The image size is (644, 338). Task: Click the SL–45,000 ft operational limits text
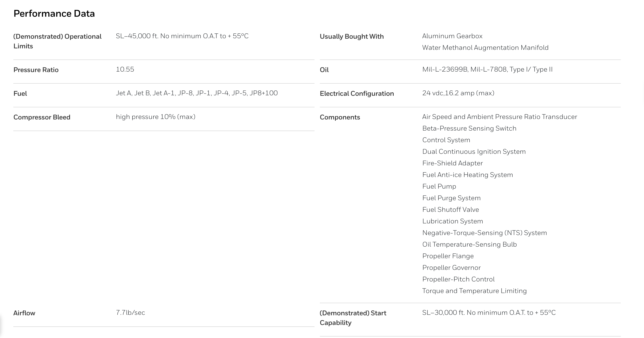pos(182,36)
